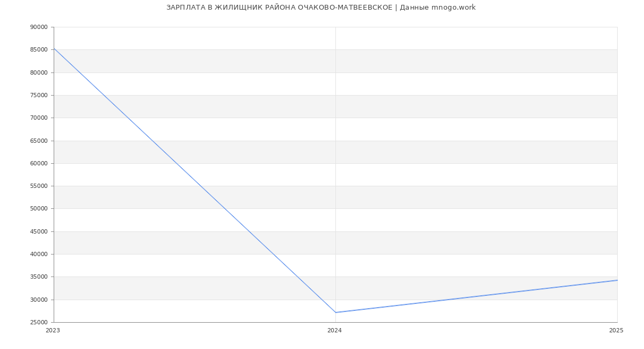Screen dimensions: 644x349
Task: Click y-axis label 70000
Action: click(x=39, y=118)
